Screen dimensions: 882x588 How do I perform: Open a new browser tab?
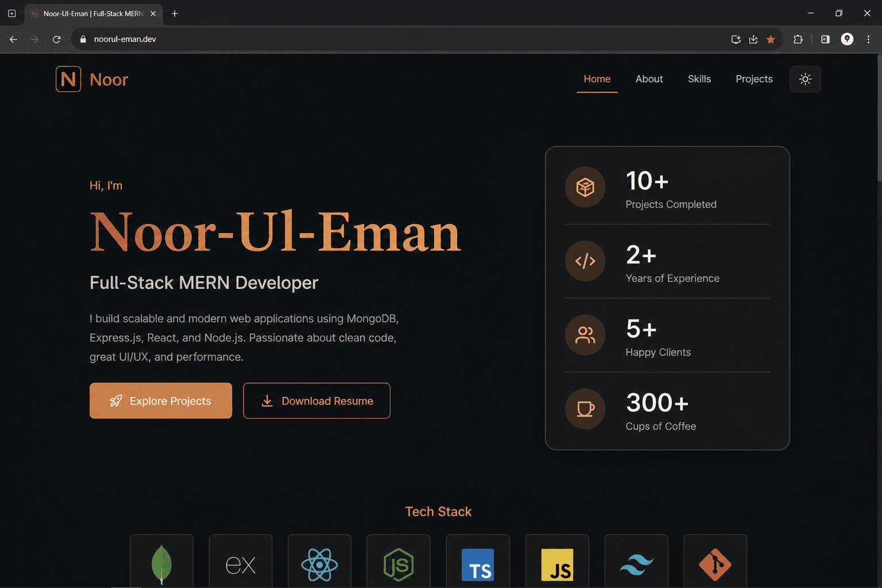(175, 13)
